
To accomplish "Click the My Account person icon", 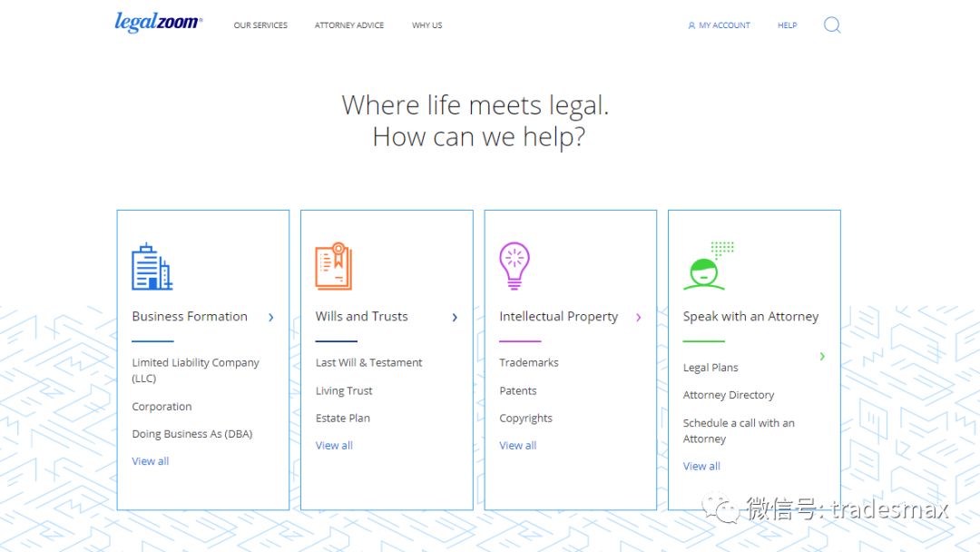I will click(691, 25).
